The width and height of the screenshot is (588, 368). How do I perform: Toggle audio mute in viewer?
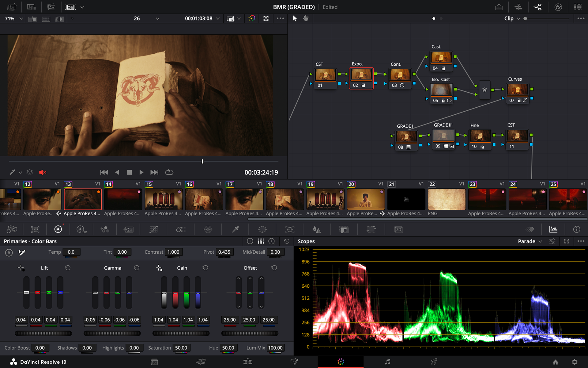click(43, 172)
